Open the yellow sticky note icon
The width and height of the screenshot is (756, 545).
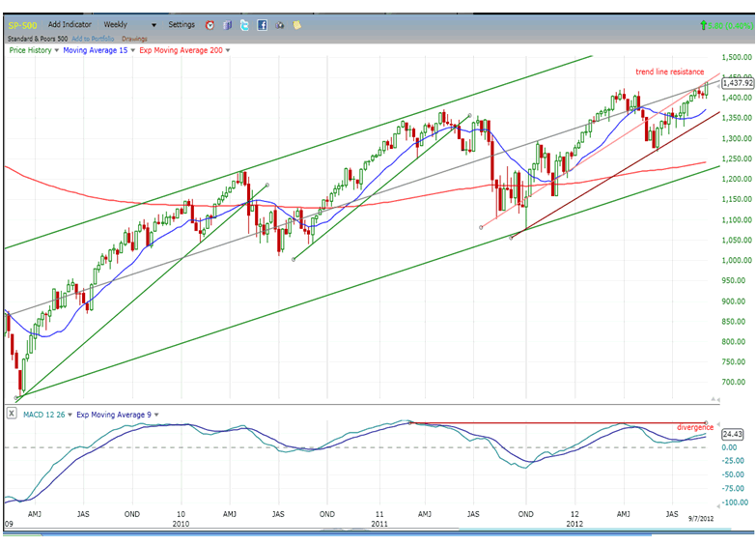coord(297,24)
